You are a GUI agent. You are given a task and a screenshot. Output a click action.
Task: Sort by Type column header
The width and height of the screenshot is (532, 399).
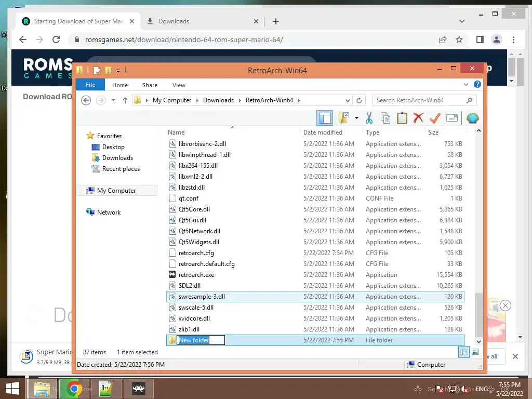click(x=372, y=132)
